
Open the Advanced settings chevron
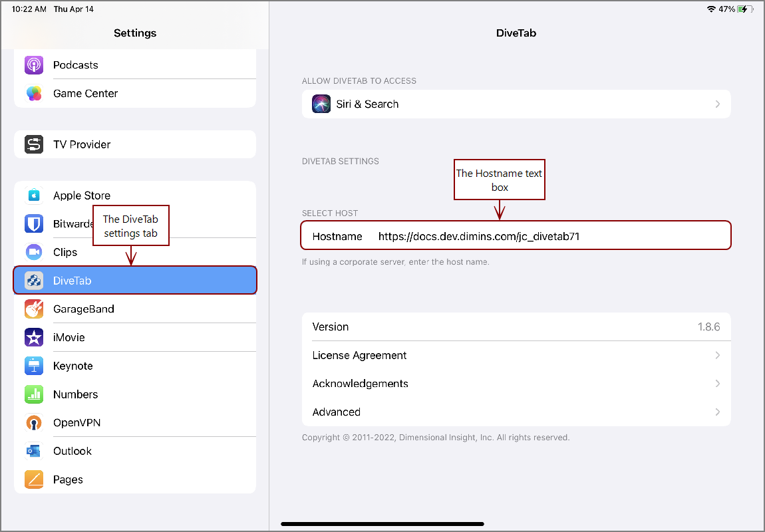coord(717,412)
